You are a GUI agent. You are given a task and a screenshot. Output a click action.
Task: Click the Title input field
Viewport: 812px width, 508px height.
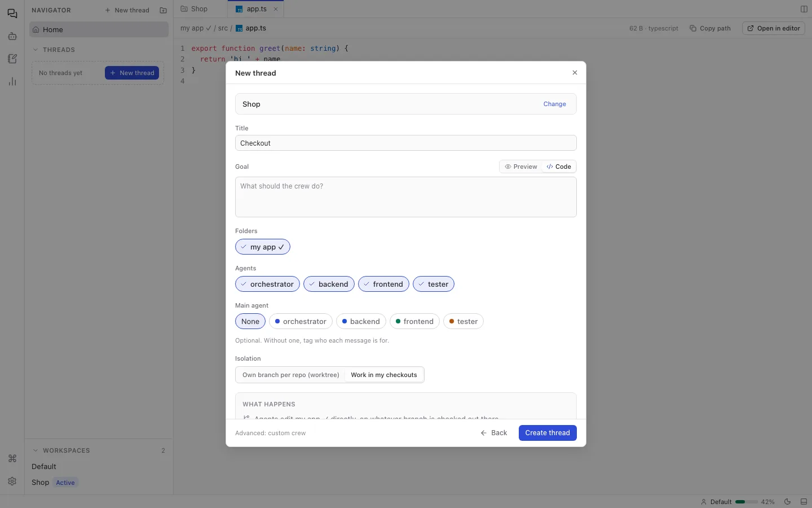pyautogui.click(x=406, y=143)
